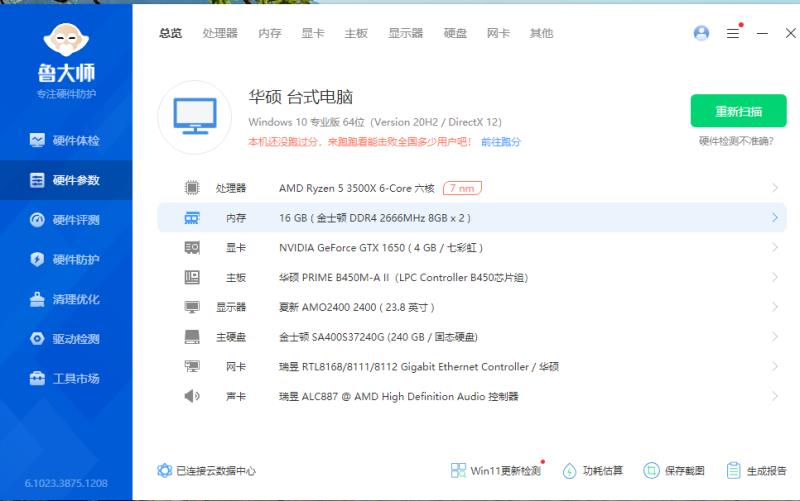This screenshot has height=501, width=800.
Task: Click the network card icon
Action: [192, 366]
